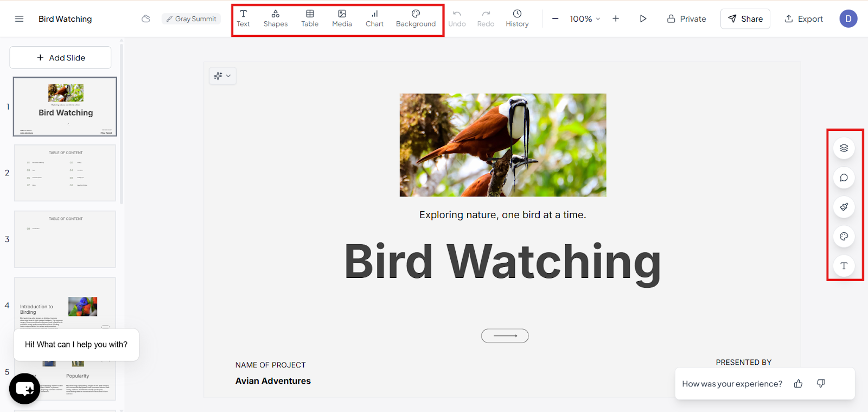Open the hamburger main menu
868x412 pixels.
[19, 19]
